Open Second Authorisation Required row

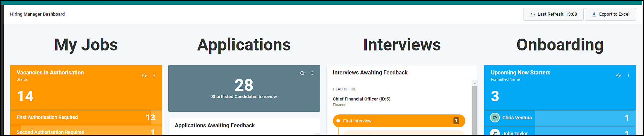(86, 131)
